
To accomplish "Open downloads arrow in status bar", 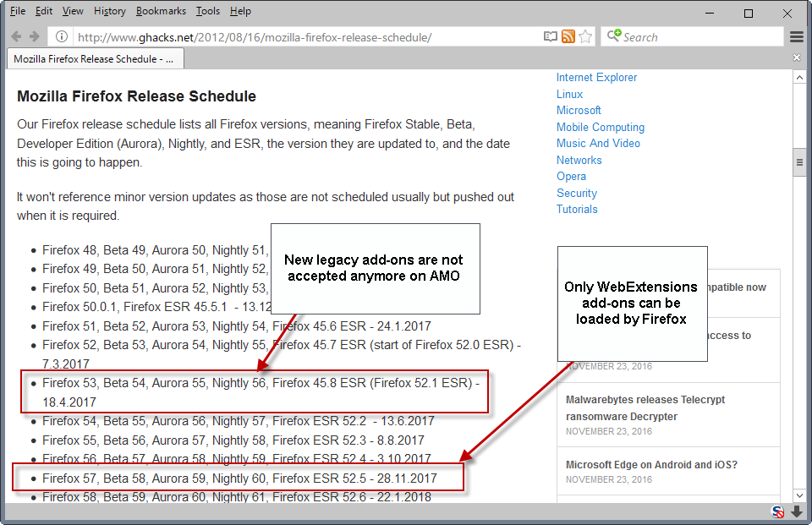I will click(797, 512).
